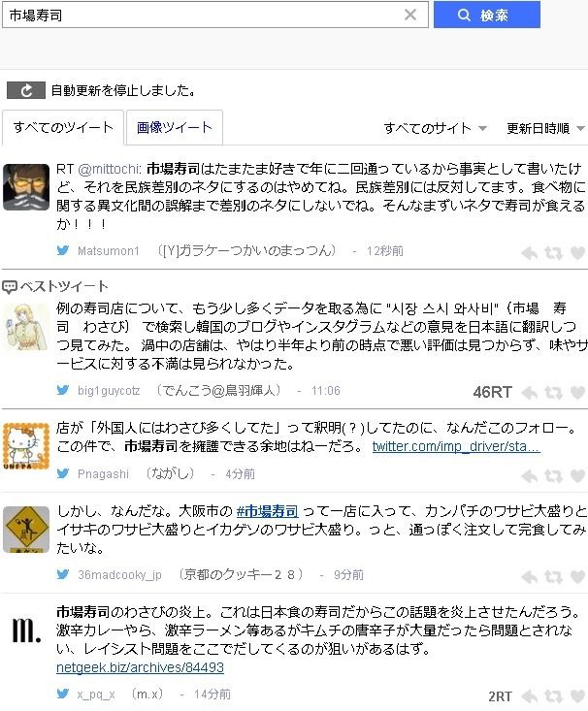Viewport: 588px width, 711px height.
Task: Expand the 更新日時順 sort dropdown
Action: coord(545,128)
